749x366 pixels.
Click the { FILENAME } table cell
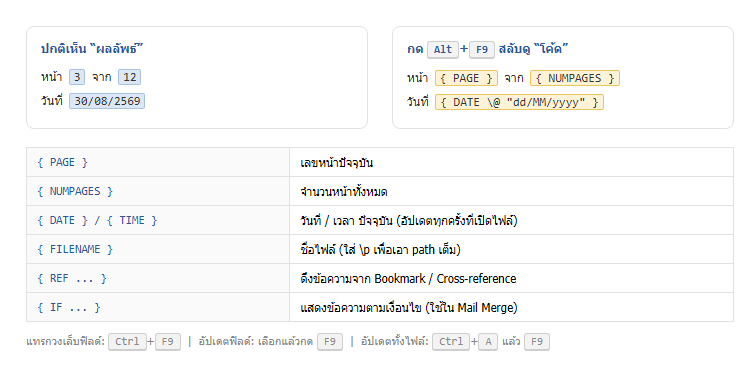[158, 249]
